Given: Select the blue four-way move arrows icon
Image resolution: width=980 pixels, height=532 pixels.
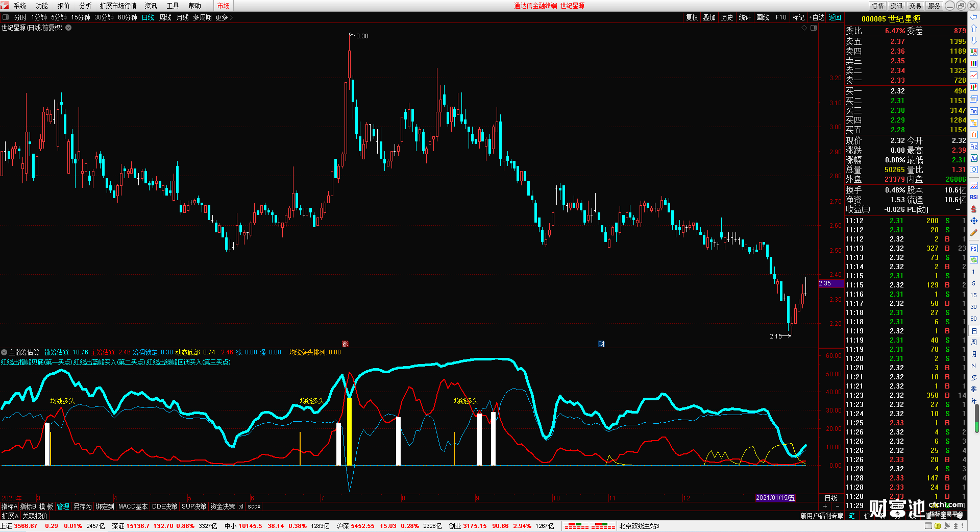Looking at the screenshot, I should tap(974, 221).
